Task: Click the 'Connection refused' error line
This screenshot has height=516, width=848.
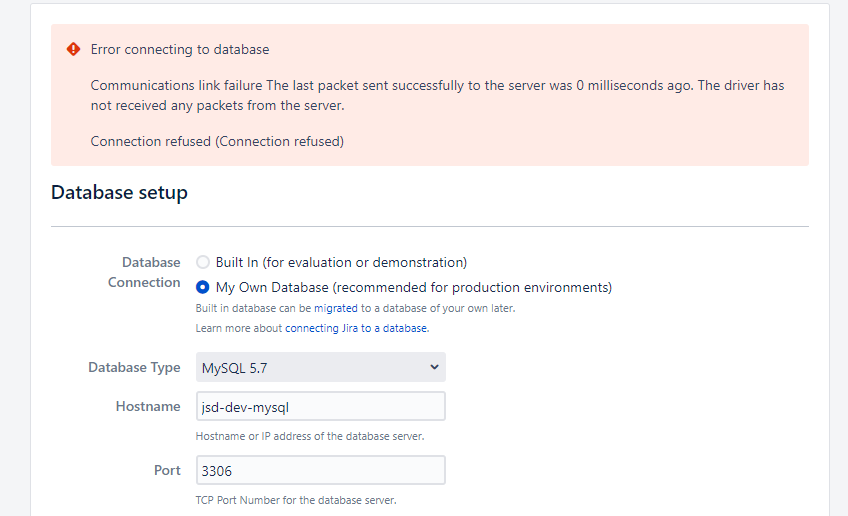Action: [x=217, y=141]
